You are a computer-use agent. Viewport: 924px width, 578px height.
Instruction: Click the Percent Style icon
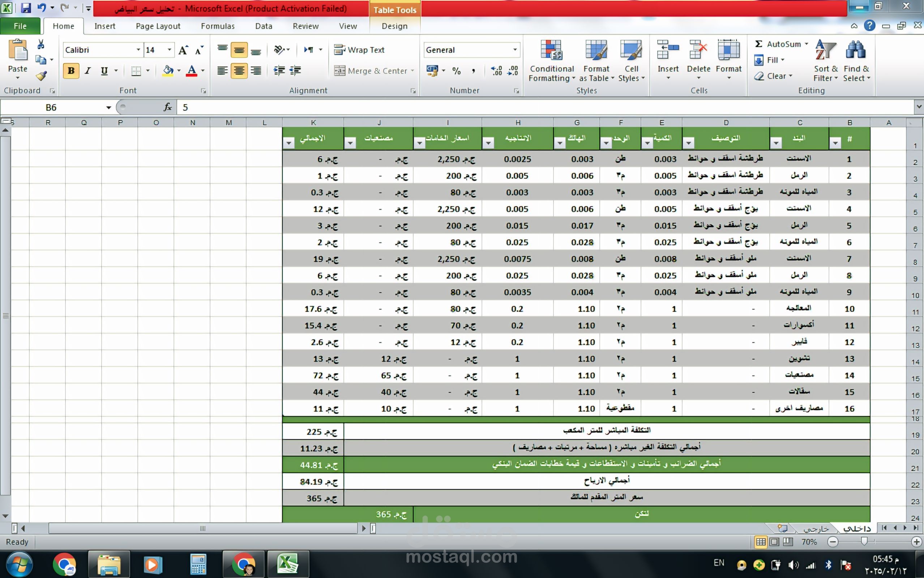457,71
